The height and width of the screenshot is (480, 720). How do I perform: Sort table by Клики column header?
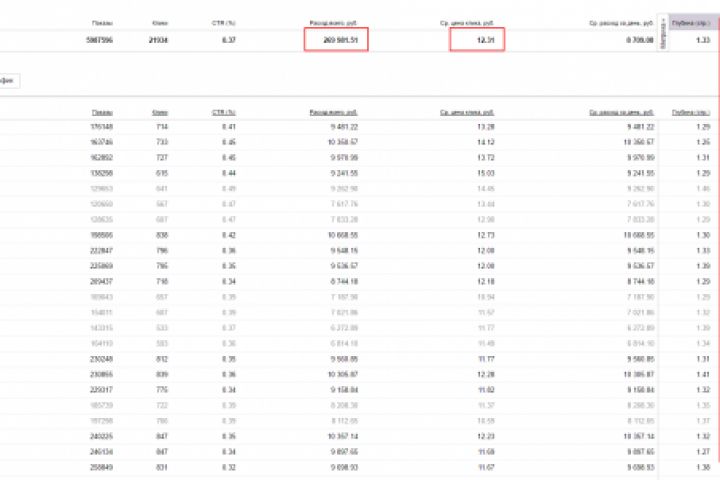(160, 112)
